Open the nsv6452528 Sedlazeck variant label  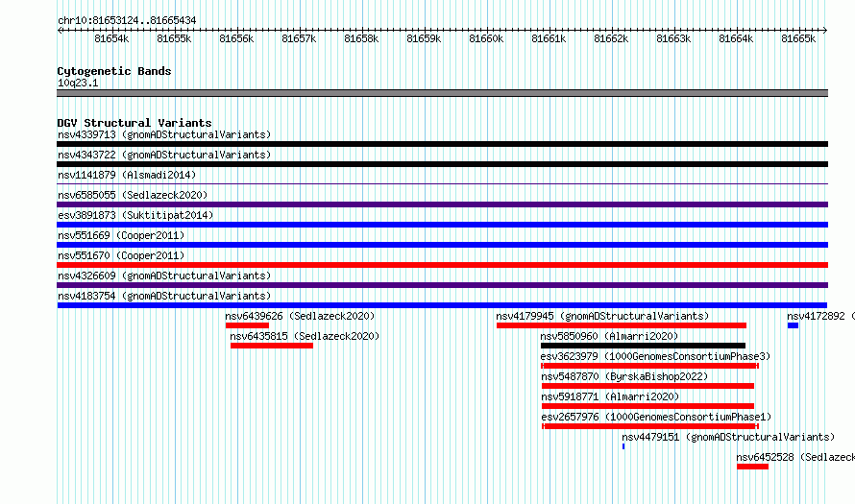(x=795, y=457)
